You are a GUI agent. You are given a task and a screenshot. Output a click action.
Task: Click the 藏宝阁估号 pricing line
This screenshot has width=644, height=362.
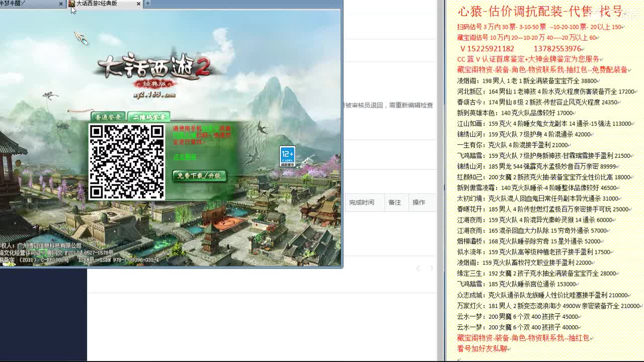coord(528,38)
